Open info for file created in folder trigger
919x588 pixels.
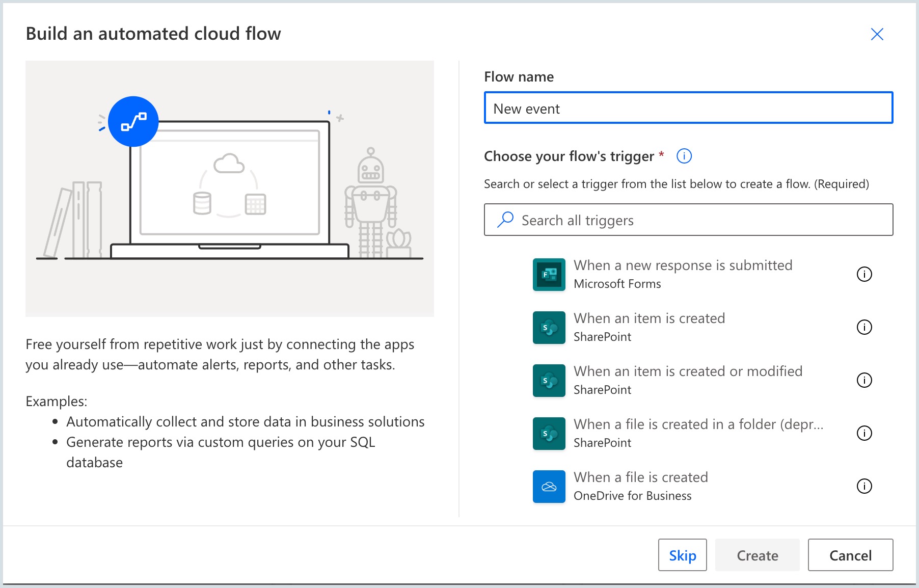864,433
